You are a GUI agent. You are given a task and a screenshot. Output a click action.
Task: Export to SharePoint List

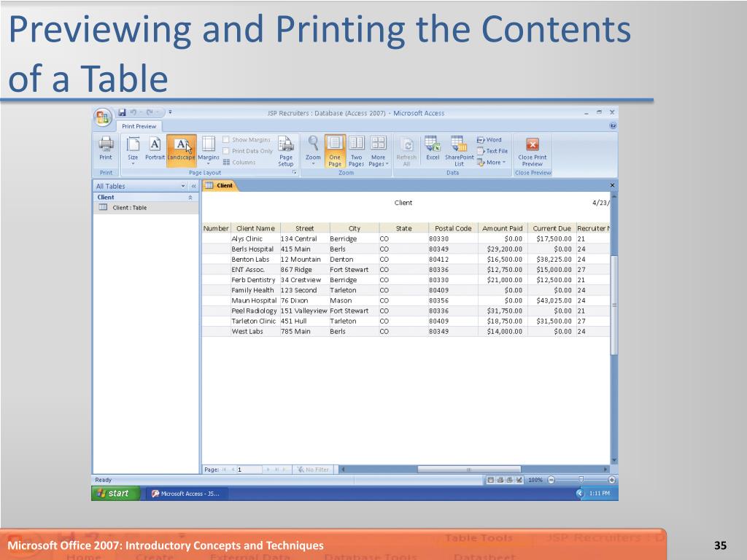coord(460,151)
